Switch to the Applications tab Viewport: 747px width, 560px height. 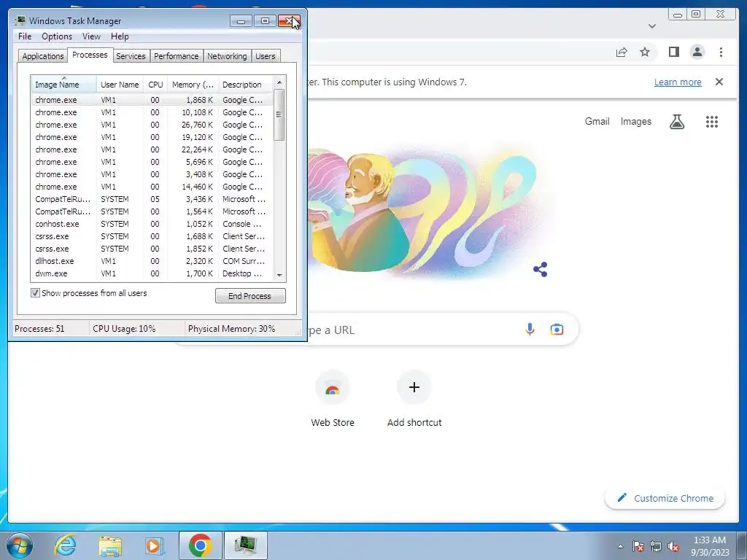[43, 56]
